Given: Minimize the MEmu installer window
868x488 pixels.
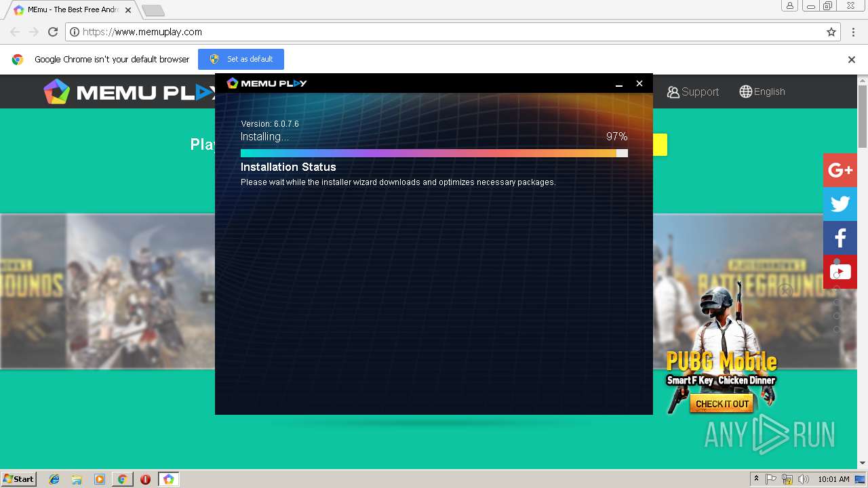Looking at the screenshot, I should click(618, 83).
